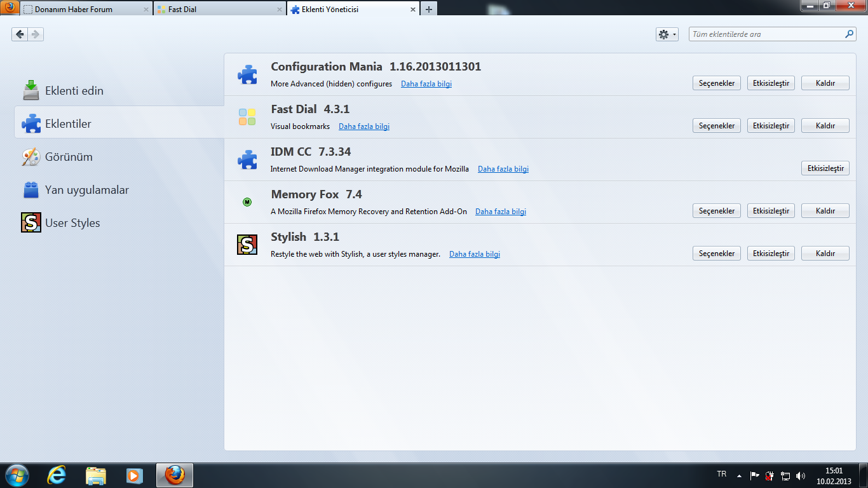Click the Yan uygulamalar brick icon
This screenshot has height=488, width=868.
coord(31,190)
